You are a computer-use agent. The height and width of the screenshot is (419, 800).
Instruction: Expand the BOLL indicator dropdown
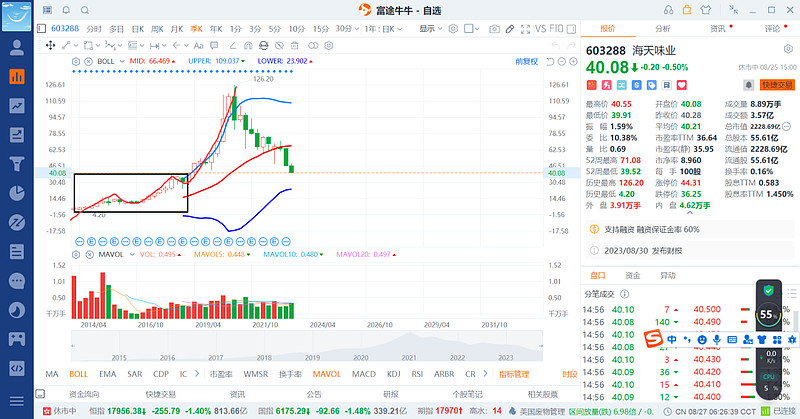point(122,61)
